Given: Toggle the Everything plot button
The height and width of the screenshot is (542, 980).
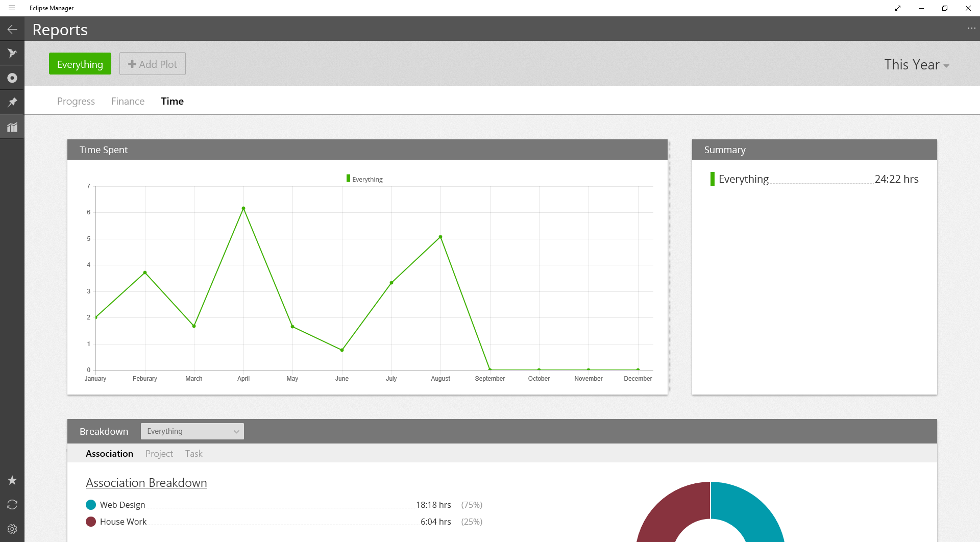Looking at the screenshot, I should tap(80, 64).
